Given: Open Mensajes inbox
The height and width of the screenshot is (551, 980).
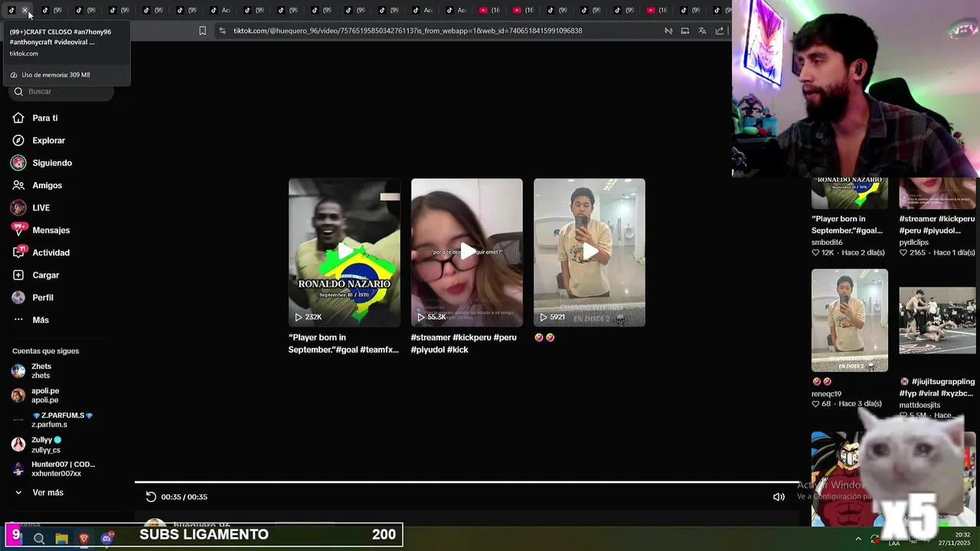Looking at the screenshot, I should pos(51,230).
